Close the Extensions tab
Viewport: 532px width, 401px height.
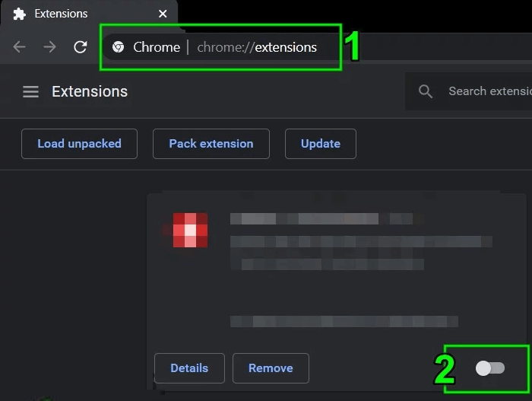pyautogui.click(x=163, y=14)
